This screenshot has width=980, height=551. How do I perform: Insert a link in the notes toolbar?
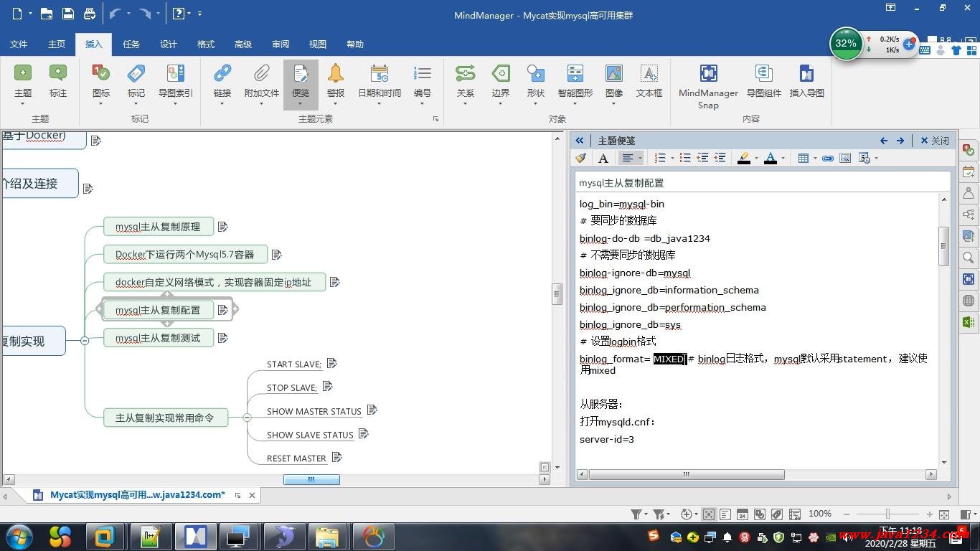[x=828, y=158]
